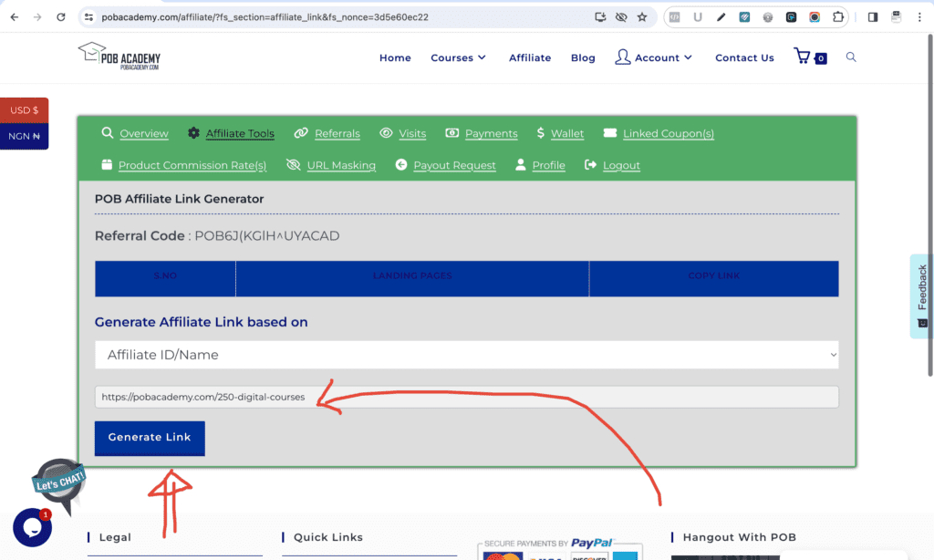
Task: Open the browser Extensions puzzle icon
Action: click(x=838, y=17)
